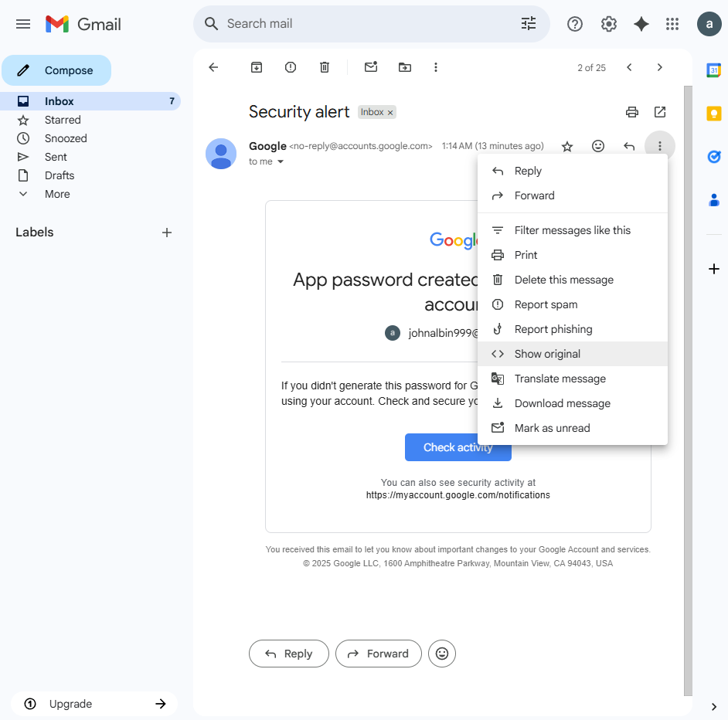Viewport: 728px width, 720px height.
Task: Go to newer email arrow
Action: click(x=629, y=67)
